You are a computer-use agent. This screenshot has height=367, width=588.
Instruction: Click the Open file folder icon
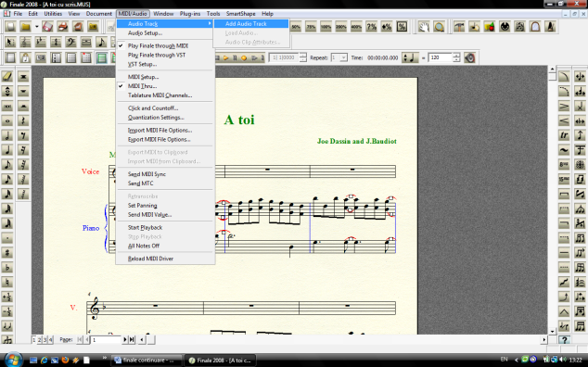click(x=25, y=27)
